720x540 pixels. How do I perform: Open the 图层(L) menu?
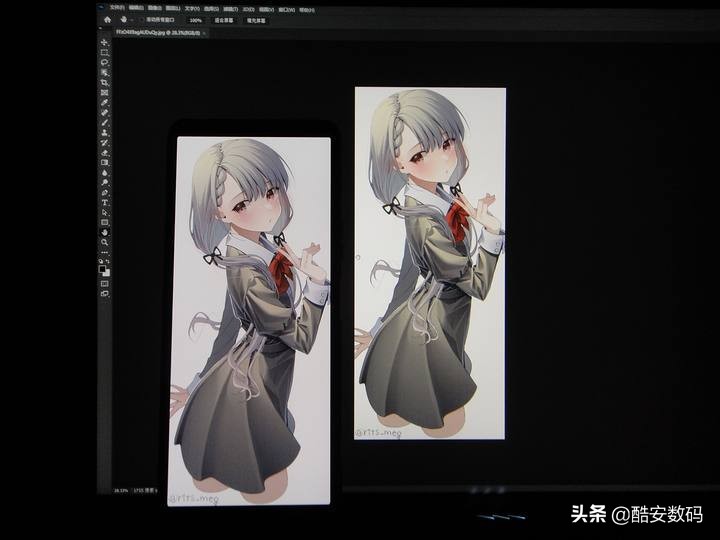click(173, 9)
